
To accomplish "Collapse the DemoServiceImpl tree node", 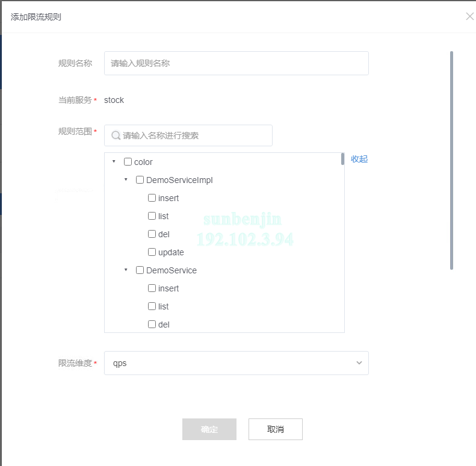I will tap(126, 180).
